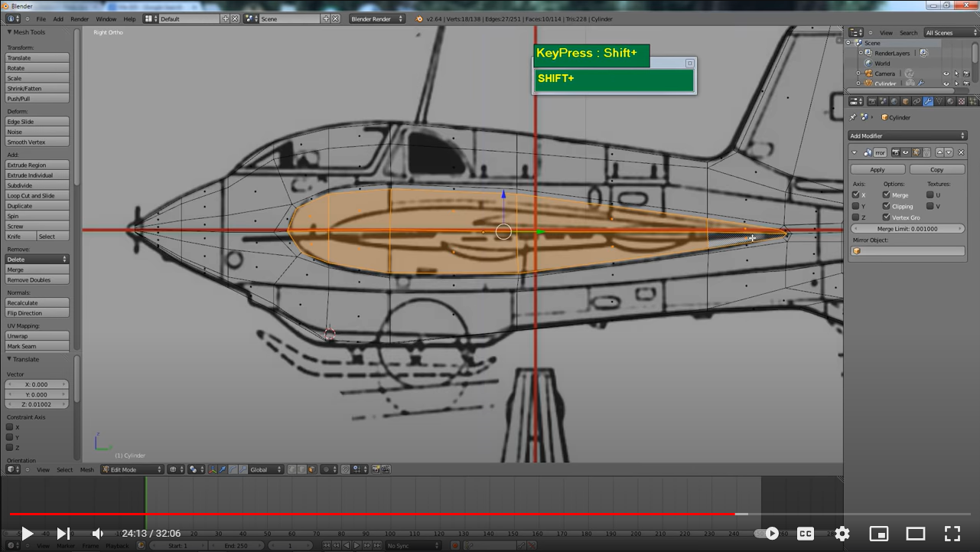Toggle Camera visibility eye in outliner

[x=946, y=73]
